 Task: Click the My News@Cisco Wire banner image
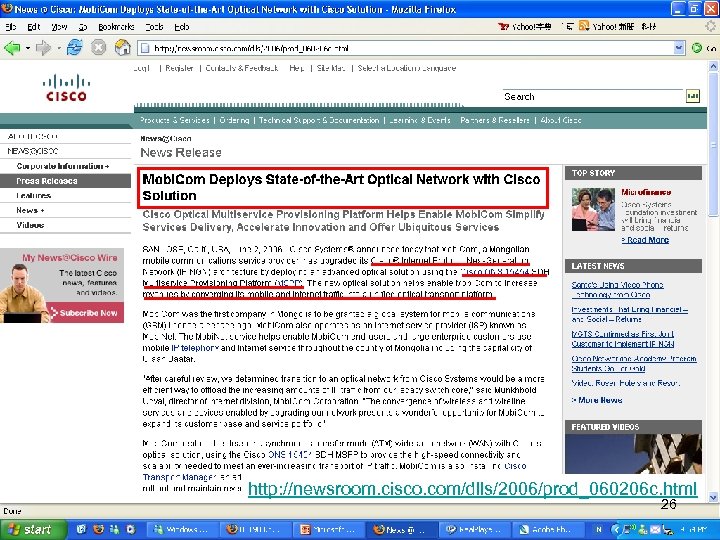point(62,285)
